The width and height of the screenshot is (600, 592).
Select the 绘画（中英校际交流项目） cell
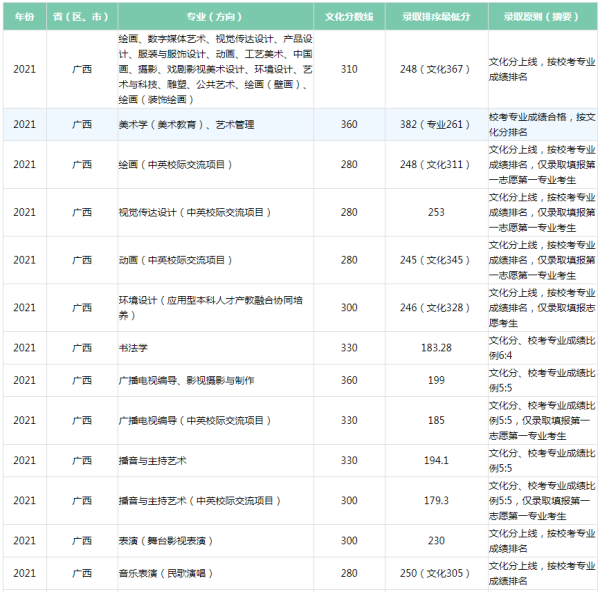(x=215, y=165)
